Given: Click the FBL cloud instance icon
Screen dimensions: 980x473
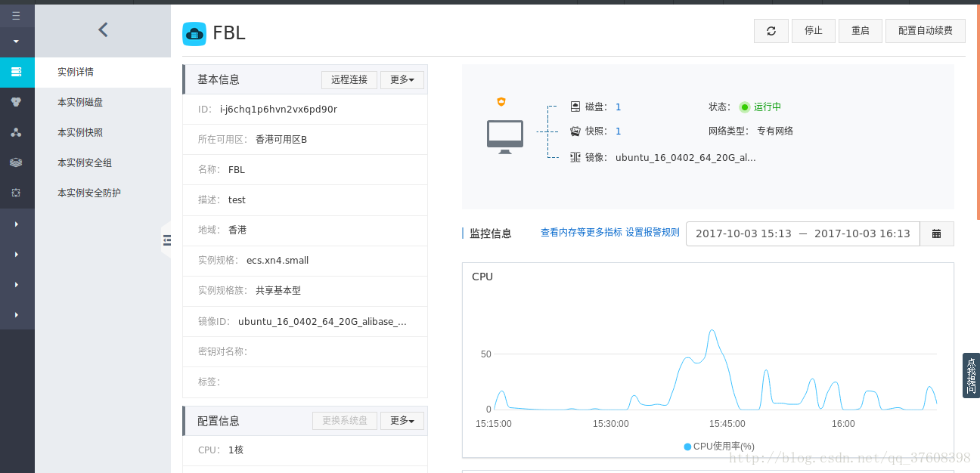Looking at the screenshot, I should [194, 33].
